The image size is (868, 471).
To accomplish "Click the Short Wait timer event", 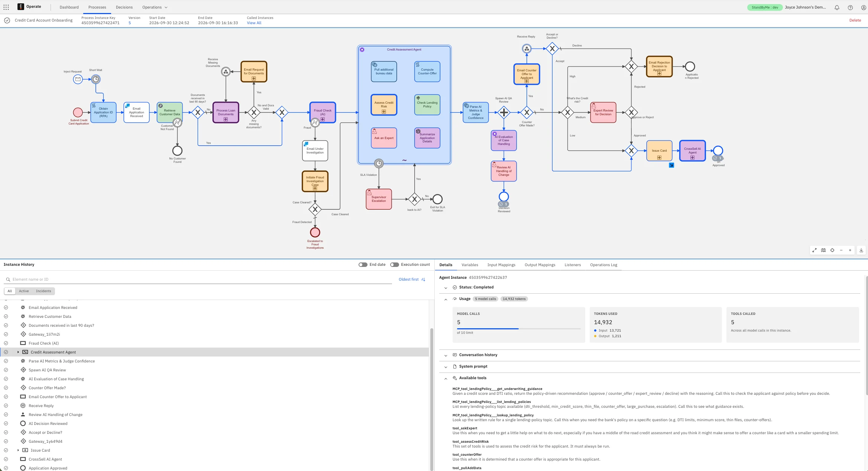I will point(96,79).
